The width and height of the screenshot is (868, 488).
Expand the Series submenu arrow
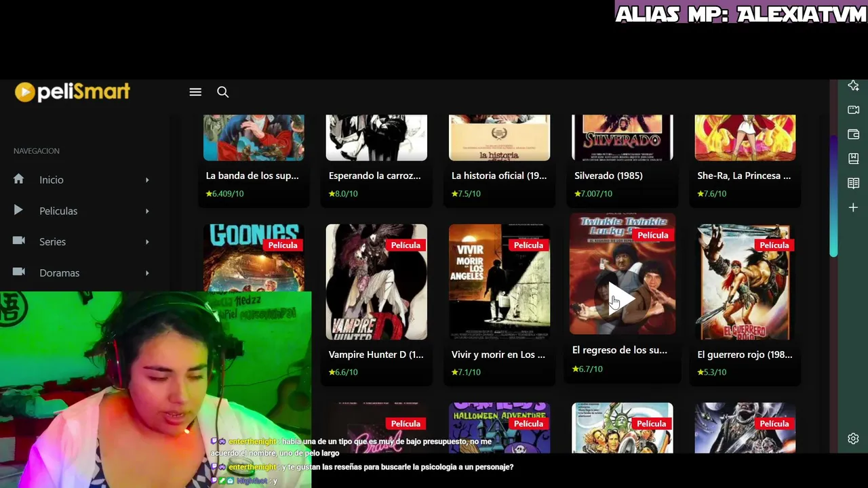147,242
